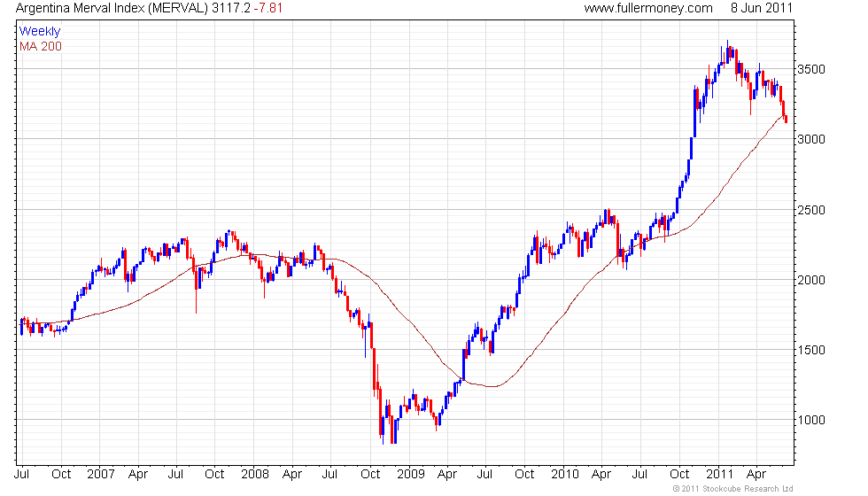Screen dimensions: 868x496
Task: Click the 2000 price axis label
Action: [811, 280]
